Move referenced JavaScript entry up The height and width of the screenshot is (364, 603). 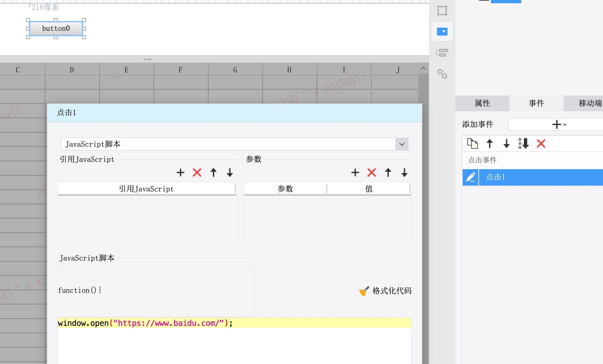214,172
